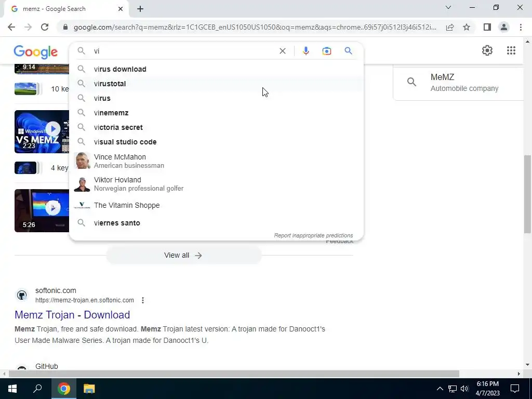Click the browser forward arrow
Screen dimensions: 532x399
28,27
